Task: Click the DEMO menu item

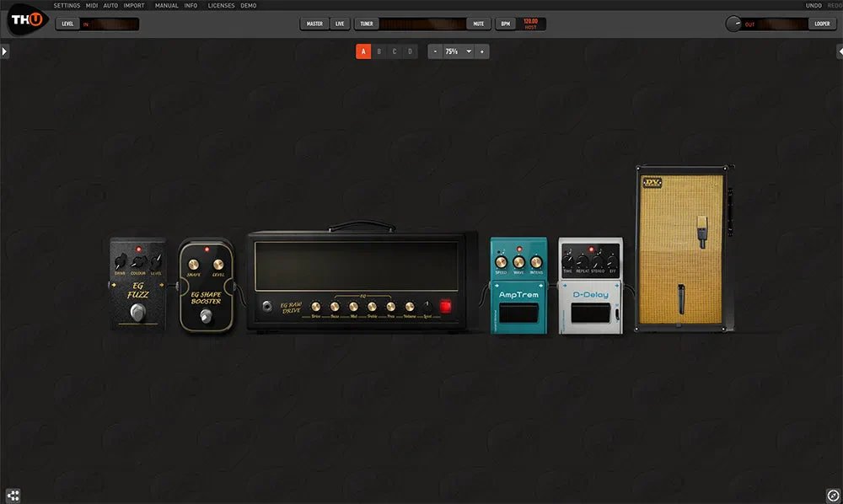Action: (x=249, y=5)
